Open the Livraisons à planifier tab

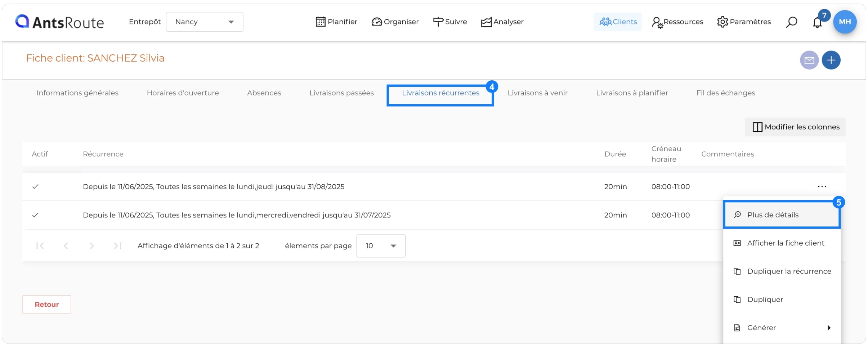[632, 93]
